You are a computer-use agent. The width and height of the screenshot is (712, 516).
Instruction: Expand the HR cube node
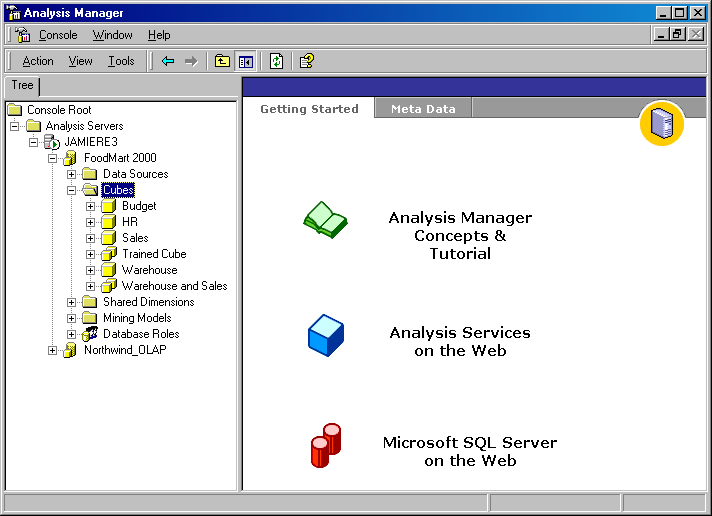pyautogui.click(x=90, y=222)
